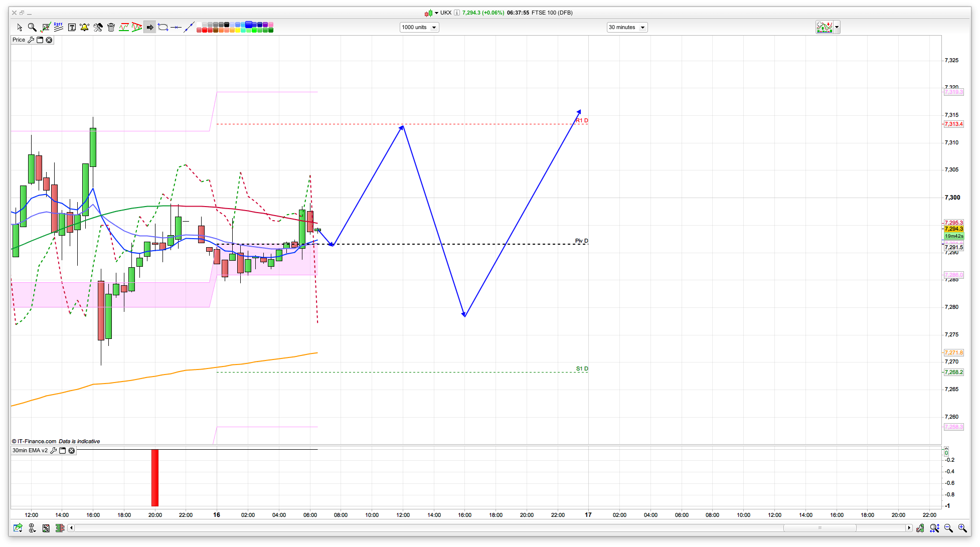Zoom out using the minus magnifier
This screenshot has height=547, width=980.
(948, 528)
